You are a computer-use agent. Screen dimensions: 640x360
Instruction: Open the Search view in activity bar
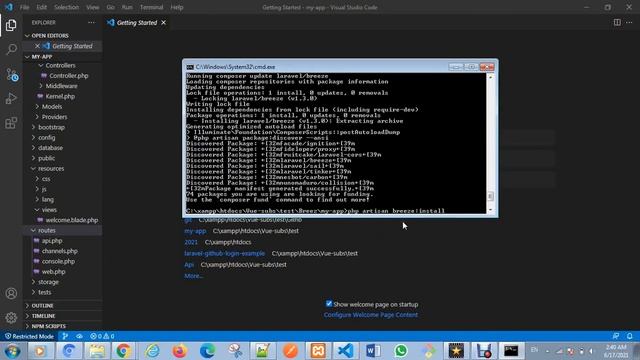(x=11, y=49)
